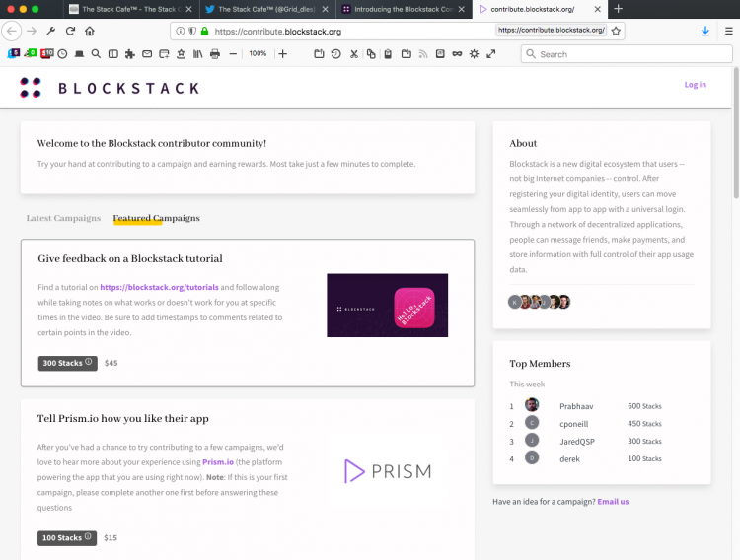
Task: Click the forward navigation arrow
Action: click(32, 32)
